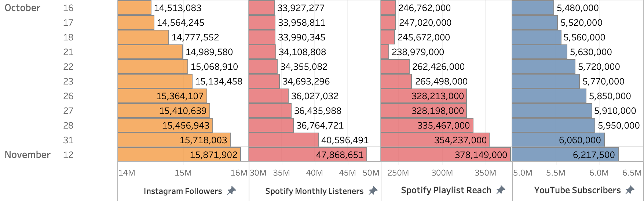Select the YouTube bar labeled 5,630,000
This screenshot has height=202, width=644.
tap(539, 52)
